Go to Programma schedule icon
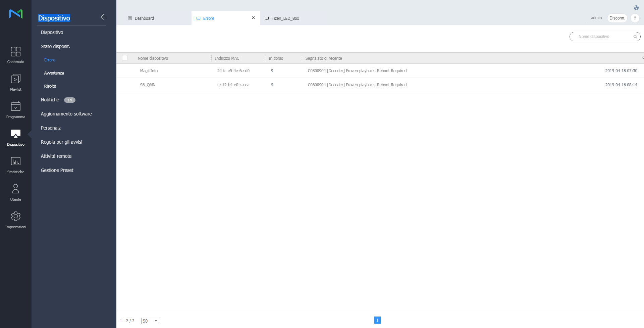Image resolution: width=644 pixels, height=328 pixels. (x=15, y=106)
